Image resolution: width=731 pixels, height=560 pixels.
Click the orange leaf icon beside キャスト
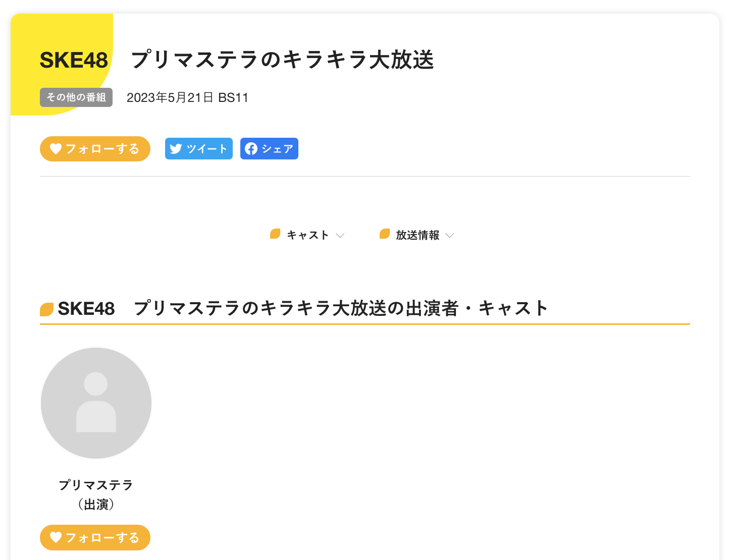coord(275,234)
